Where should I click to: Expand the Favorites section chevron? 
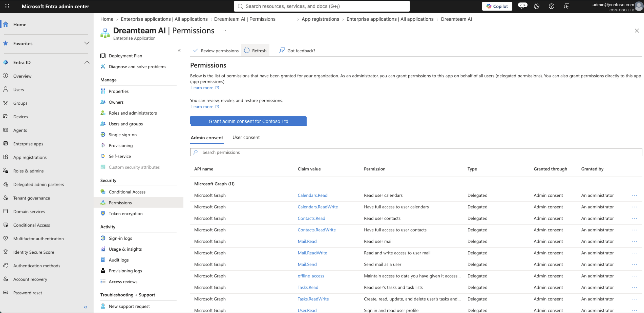(87, 43)
